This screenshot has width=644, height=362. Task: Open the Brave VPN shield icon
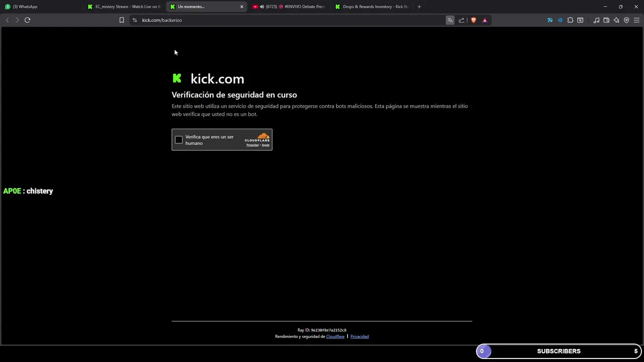(626, 20)
